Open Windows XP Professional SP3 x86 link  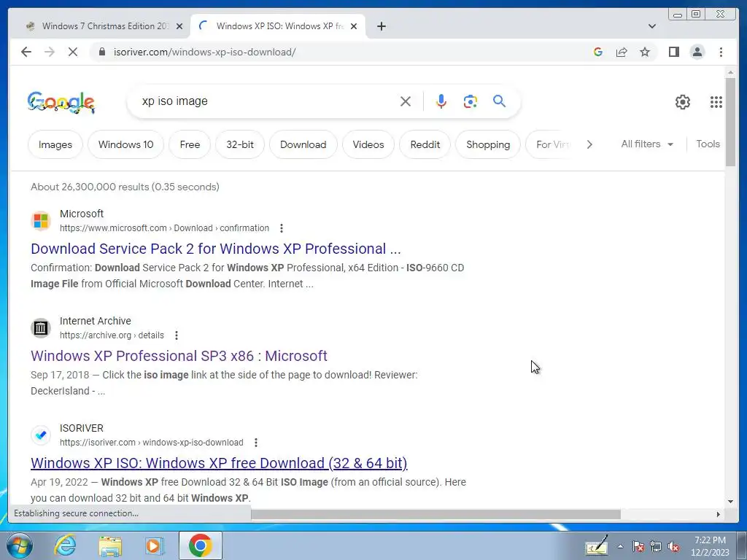pos(179,356)
